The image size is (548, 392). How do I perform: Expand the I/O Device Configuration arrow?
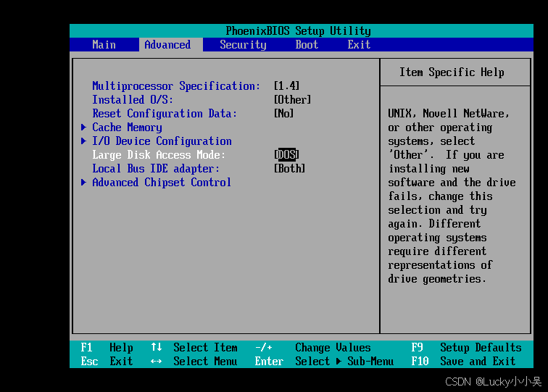tap(83, 141)
